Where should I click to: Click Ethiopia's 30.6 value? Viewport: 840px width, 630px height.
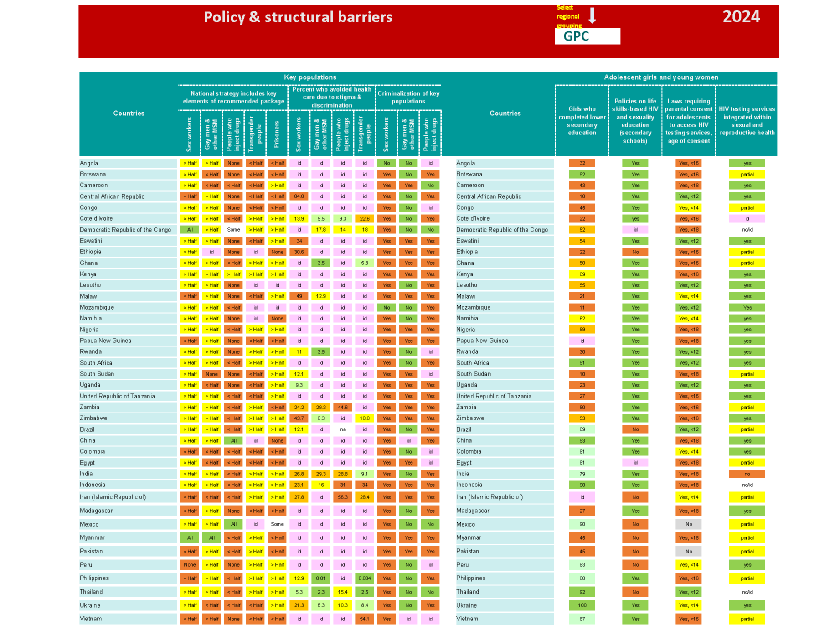pyautogui.click(x=299, y=252)
